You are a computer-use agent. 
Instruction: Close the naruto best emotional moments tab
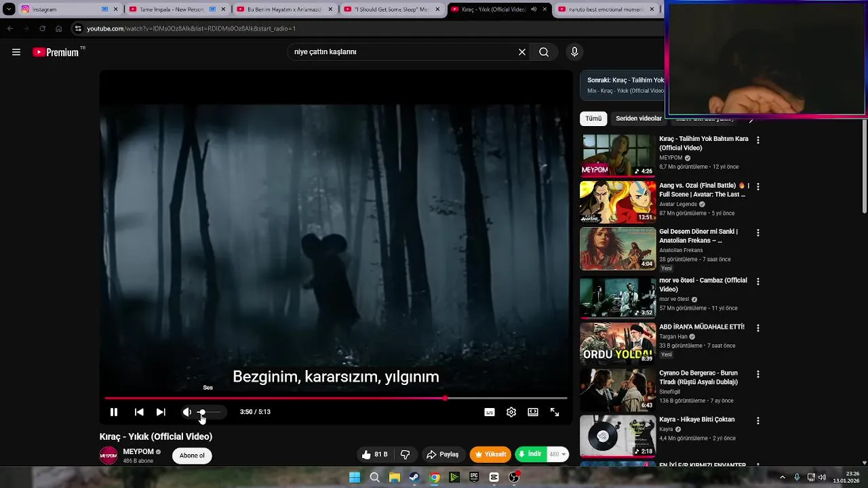point(652,9)
